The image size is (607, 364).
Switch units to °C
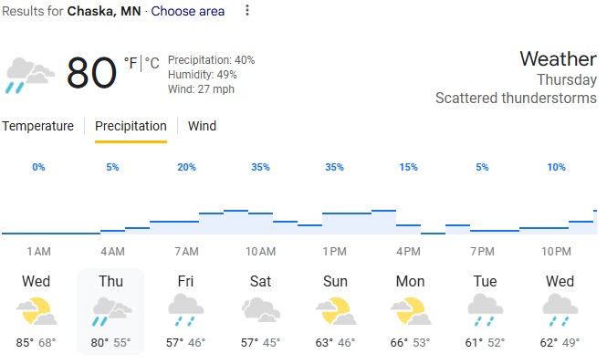click(152, 63)
